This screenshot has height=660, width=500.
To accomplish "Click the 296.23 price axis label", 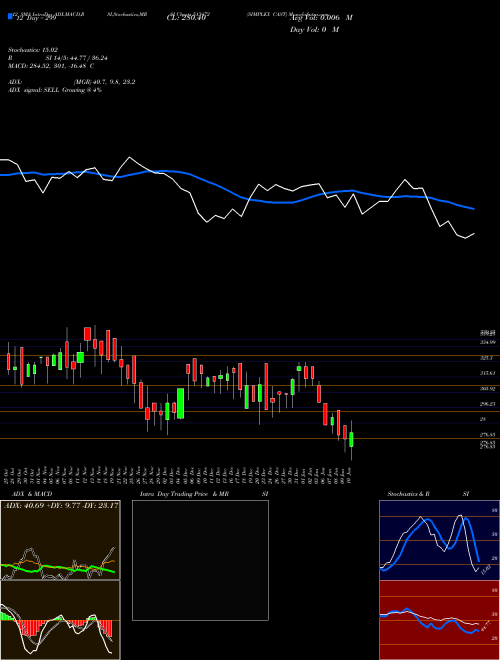I will coord(488,404).
